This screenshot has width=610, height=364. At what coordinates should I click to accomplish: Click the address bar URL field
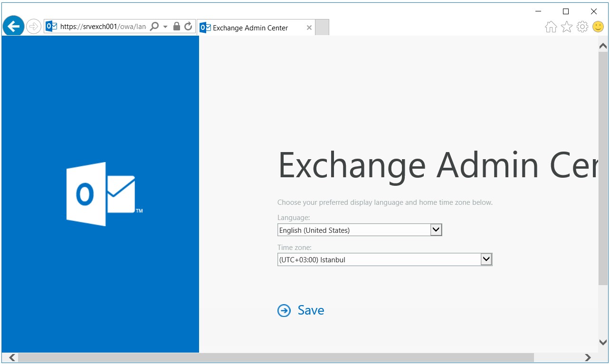103,27
